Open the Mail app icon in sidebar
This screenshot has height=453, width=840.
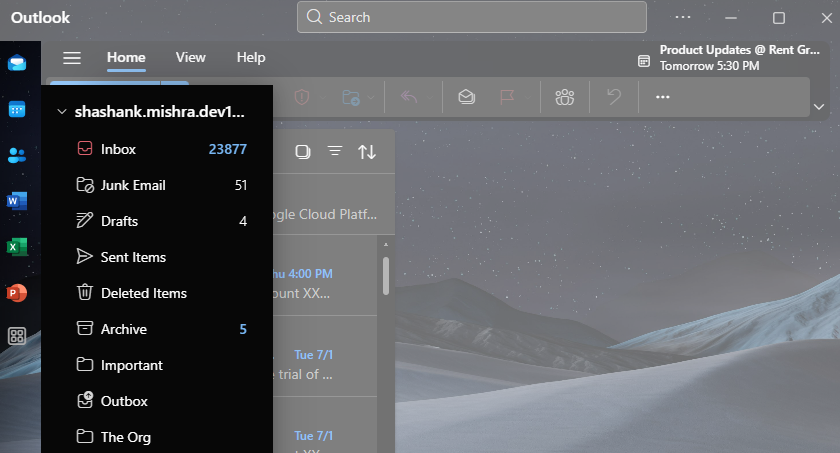click(x=17, y=63)
